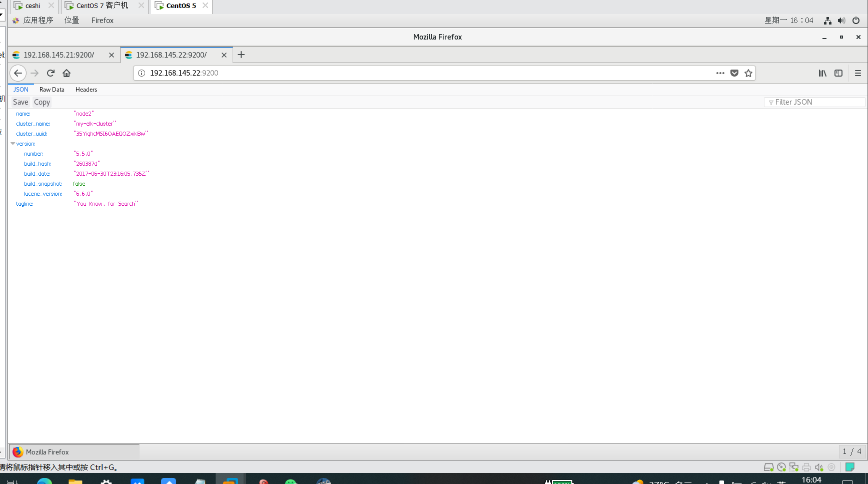Switch to the 192.168.145.21:9200 browser tab
868x484 pixels.
coord(59,55)
